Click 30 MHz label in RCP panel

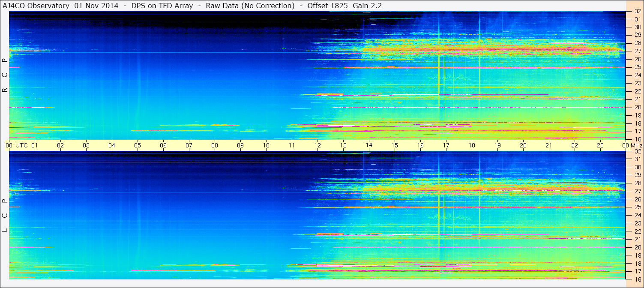pos(637,27)
